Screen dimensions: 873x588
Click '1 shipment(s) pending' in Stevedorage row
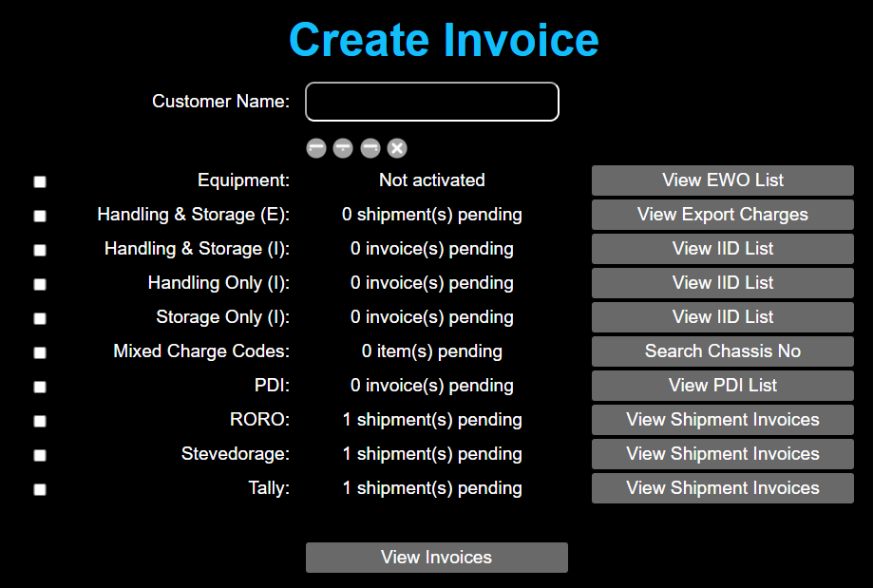click(432, 454)
